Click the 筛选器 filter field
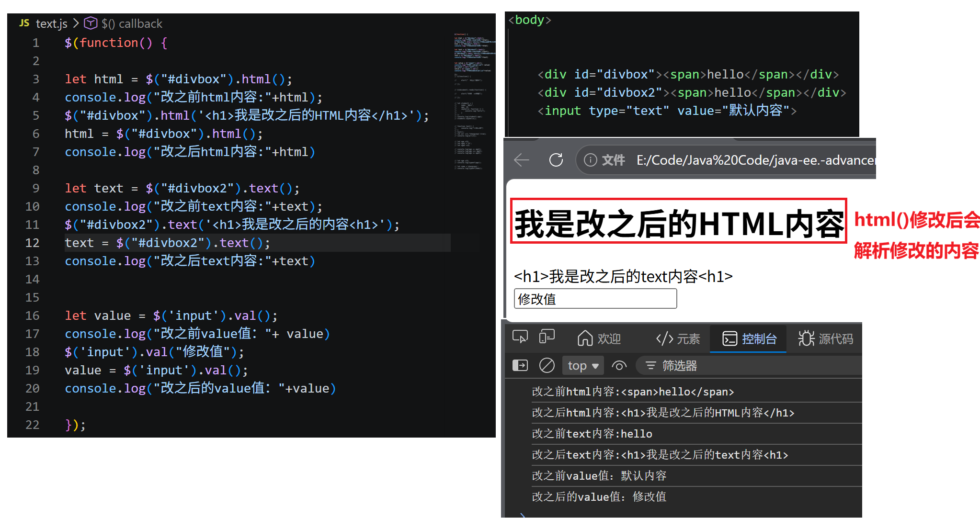This screenshot has height=518, width=980. [747, 366]
